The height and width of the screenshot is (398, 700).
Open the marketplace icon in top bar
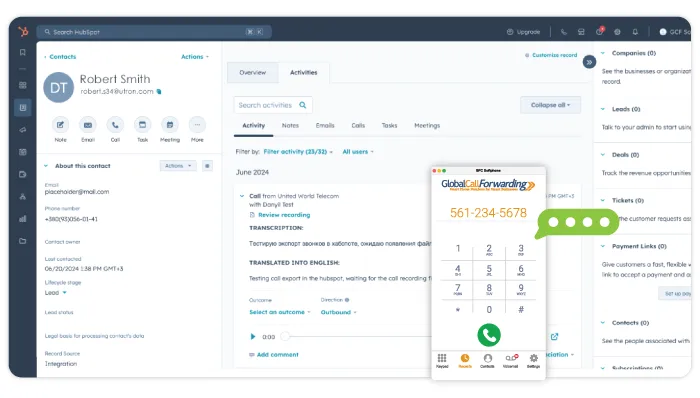pos(581,32)
